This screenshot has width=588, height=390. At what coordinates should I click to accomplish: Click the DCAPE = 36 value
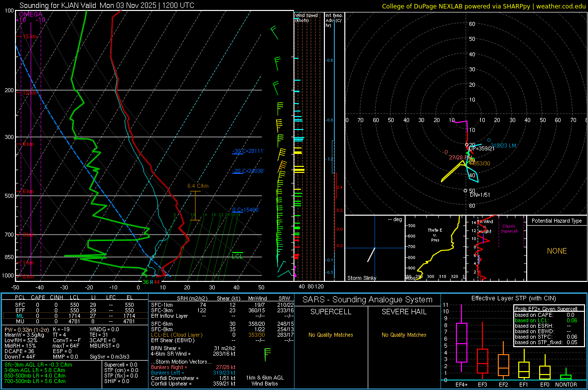(x=19, y=351)
